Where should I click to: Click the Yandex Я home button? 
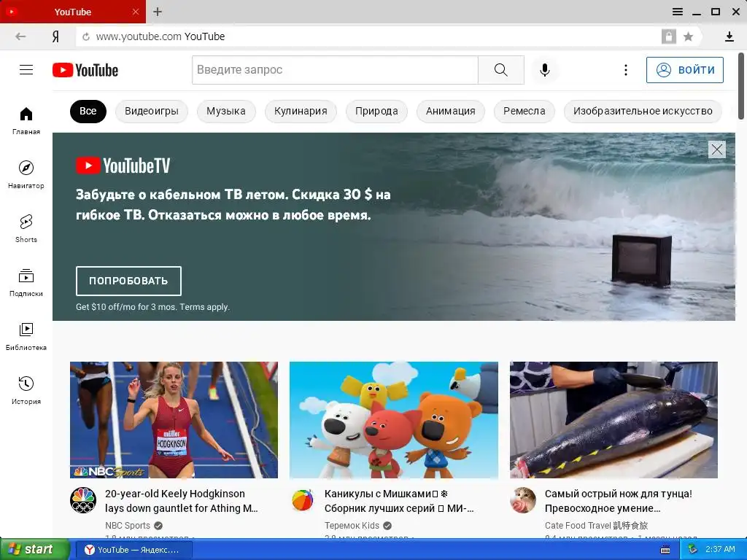pyautogui.click(x=55, y=36)
